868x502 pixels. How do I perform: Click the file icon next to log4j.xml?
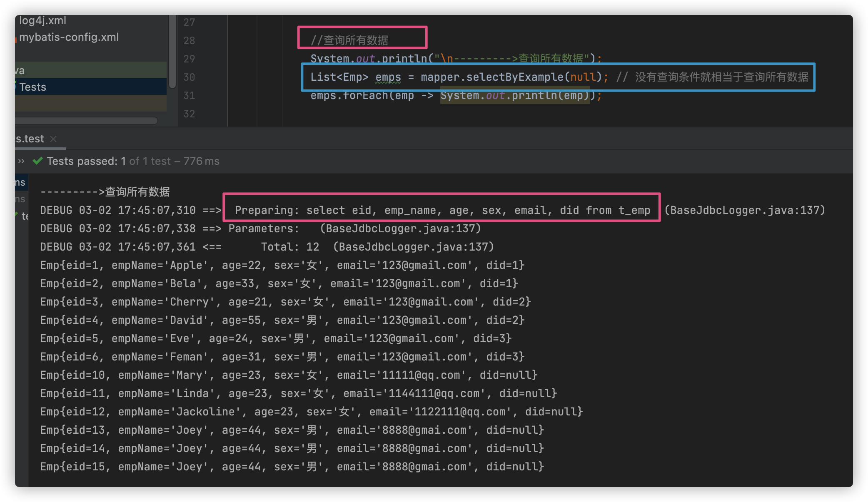[15, 20]
